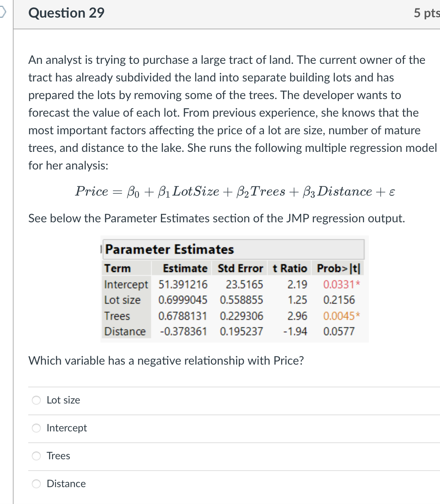Expand the collapsed panel chevron at top left
Viewport: 440px width, 504px height.
[x=3, y=11]
